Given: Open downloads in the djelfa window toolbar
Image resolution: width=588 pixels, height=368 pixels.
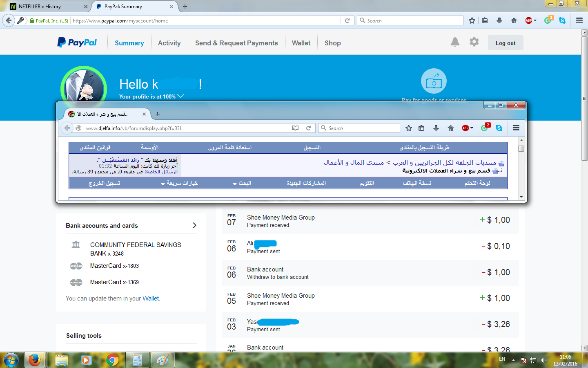Looking at the screenshot, I should 436,128.
